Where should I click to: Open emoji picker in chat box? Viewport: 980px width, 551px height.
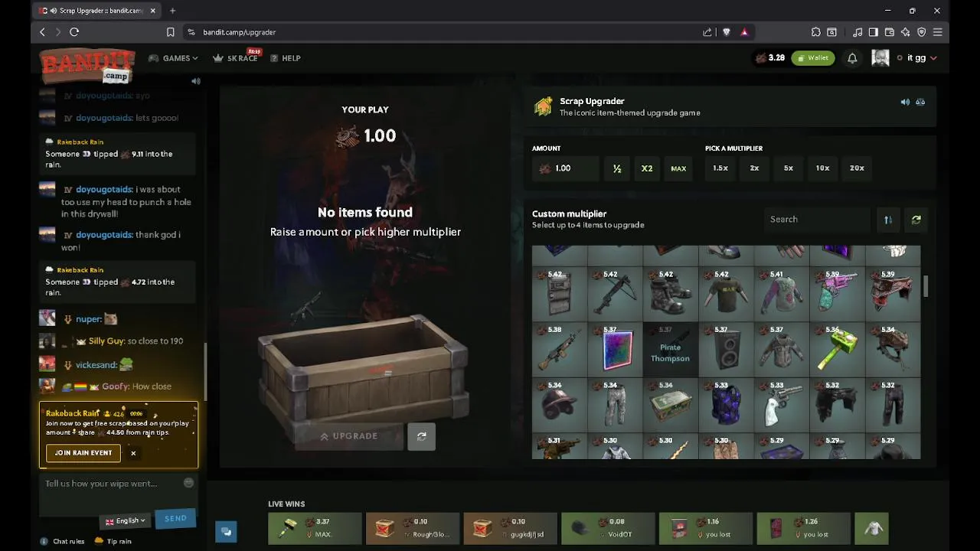click(188, 483)
